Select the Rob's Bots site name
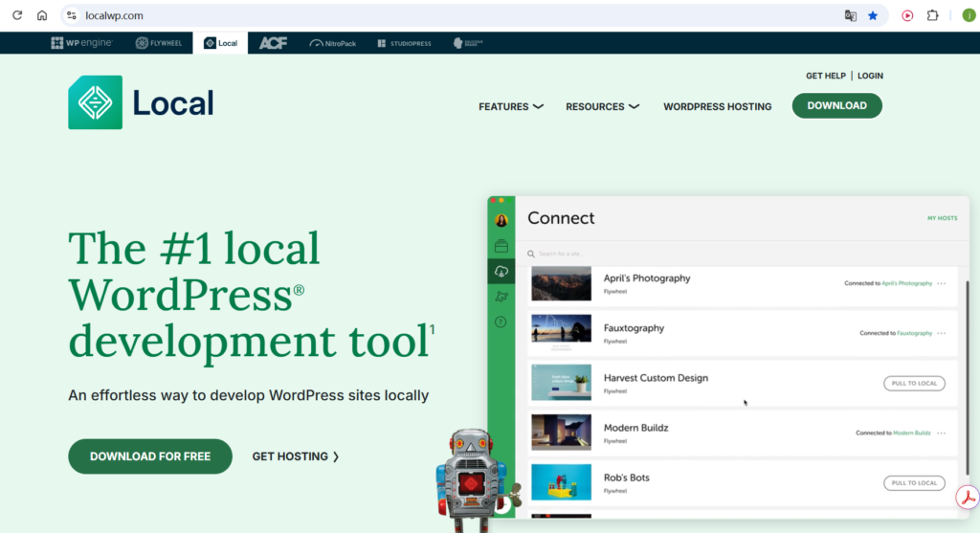Screen dimensions: 980x533 [x=626, y=477]
